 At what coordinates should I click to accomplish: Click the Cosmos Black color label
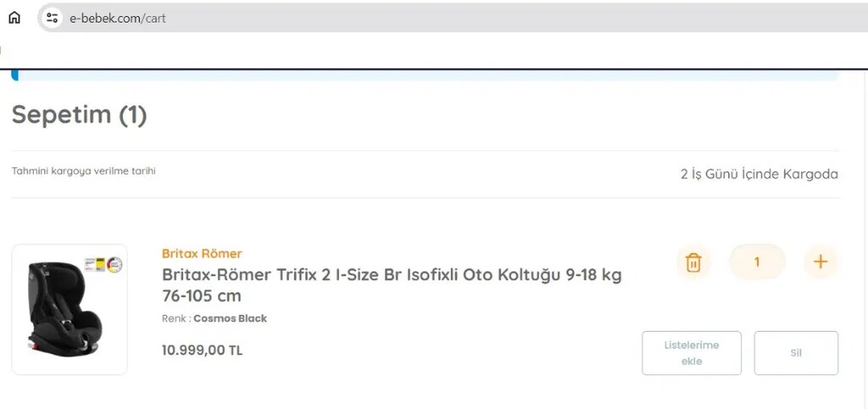click(231, 319)
